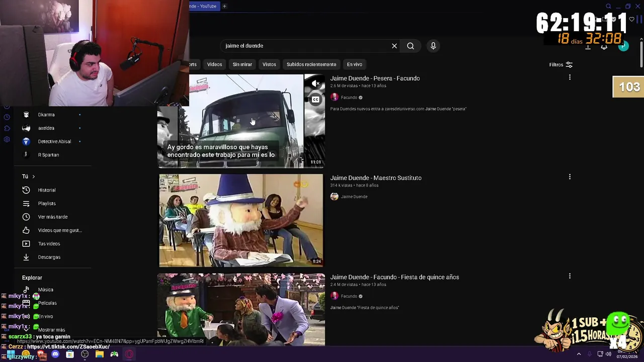Open Fiesta de quince años thumbnail

click(x=241, y=309)
